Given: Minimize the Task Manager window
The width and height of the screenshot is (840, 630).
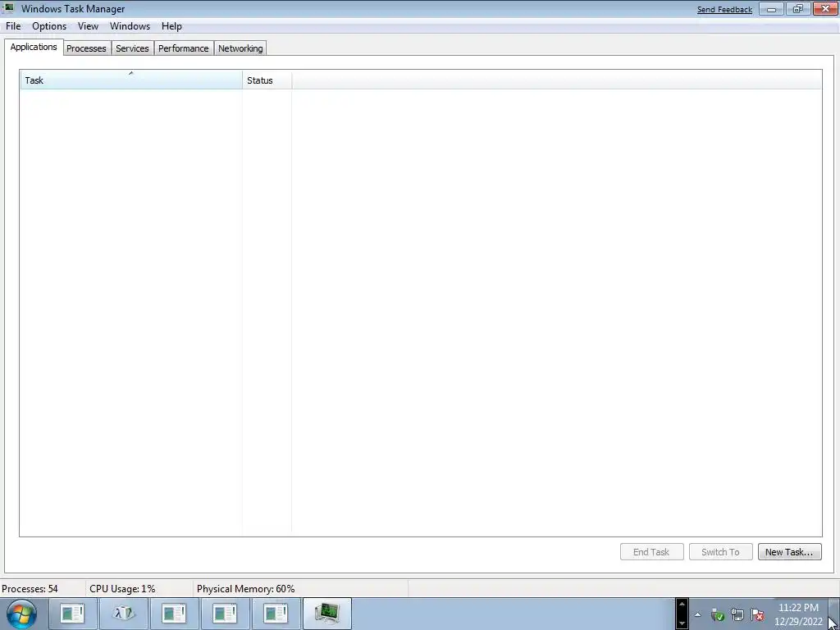Looking at the screenshot, I should point(771,9).
